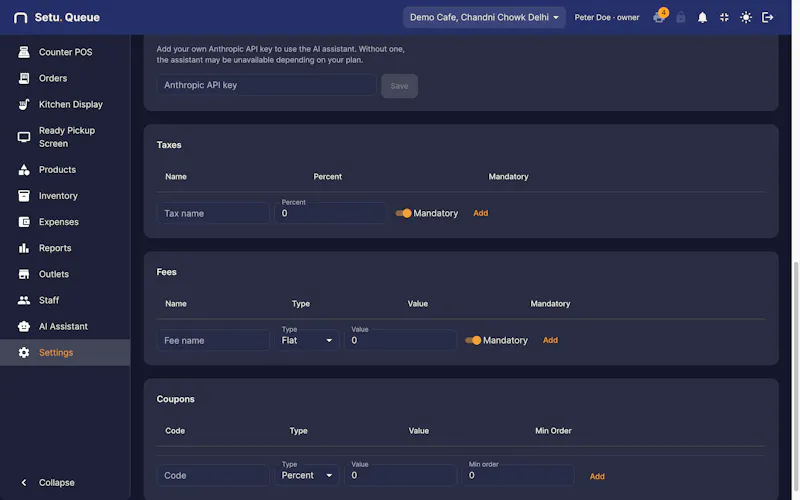The image size is (800, 500).
Task: Click the tax Percent input
Action: point(331,213)
